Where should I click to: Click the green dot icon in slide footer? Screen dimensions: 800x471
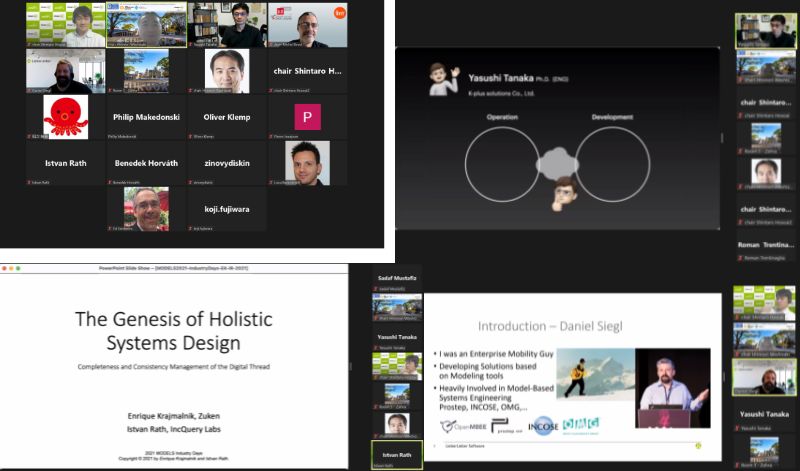(x=698, y=445)
